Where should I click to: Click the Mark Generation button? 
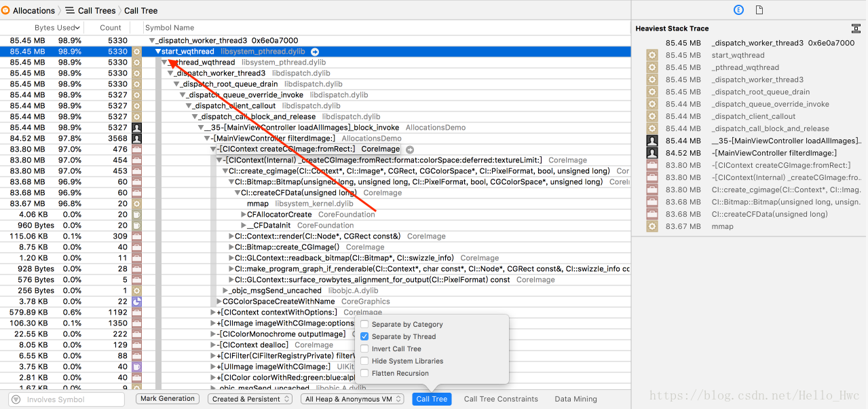click(168, 399)
